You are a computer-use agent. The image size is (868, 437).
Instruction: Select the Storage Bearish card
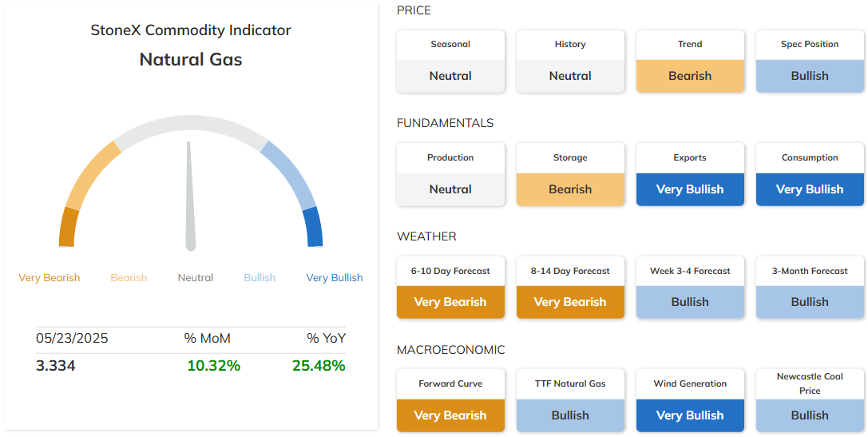(570, 174)
